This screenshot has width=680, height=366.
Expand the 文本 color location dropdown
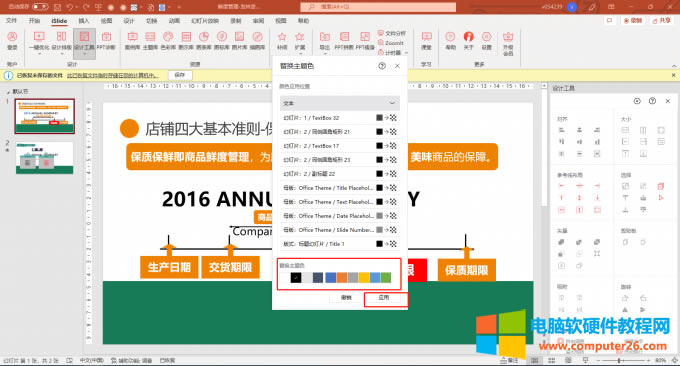pyautogui.click(x=340, y=103)
